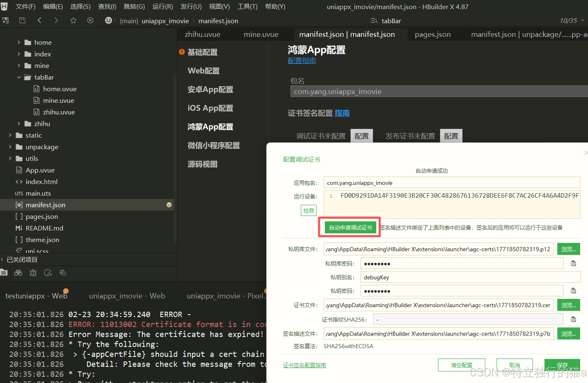Click the HBuilder H logo icon
This screenshot has width=588, height=383.
click(x=4, y=7)
